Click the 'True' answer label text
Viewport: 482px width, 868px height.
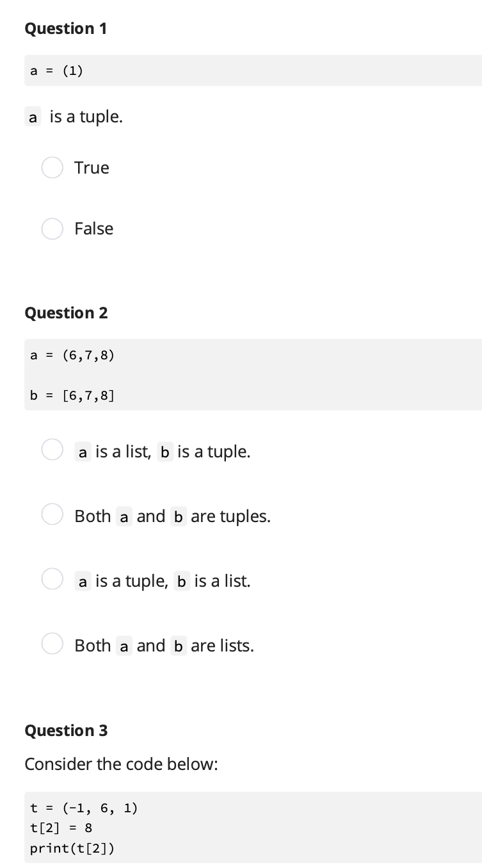(92, 168)
